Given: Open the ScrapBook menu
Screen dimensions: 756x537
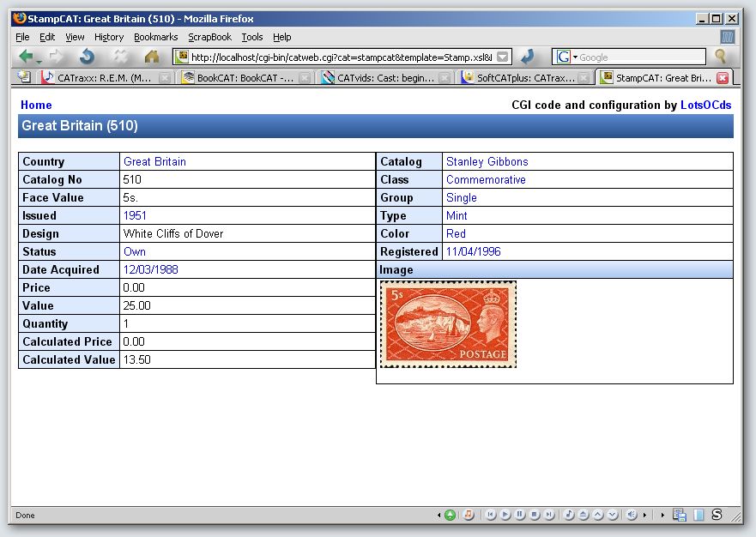Looking at the screenshot, I should coord(209,37).
